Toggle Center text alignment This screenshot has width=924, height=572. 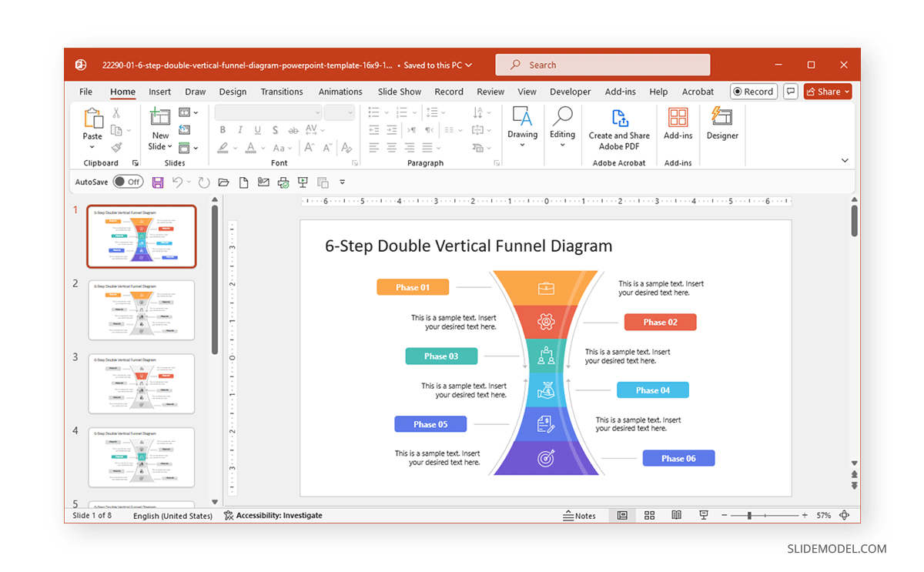pyautogui.click(x=392, y=148)
